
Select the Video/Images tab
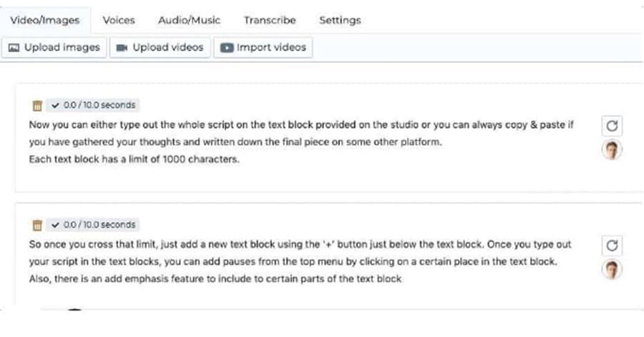click(x=45, y=20)
